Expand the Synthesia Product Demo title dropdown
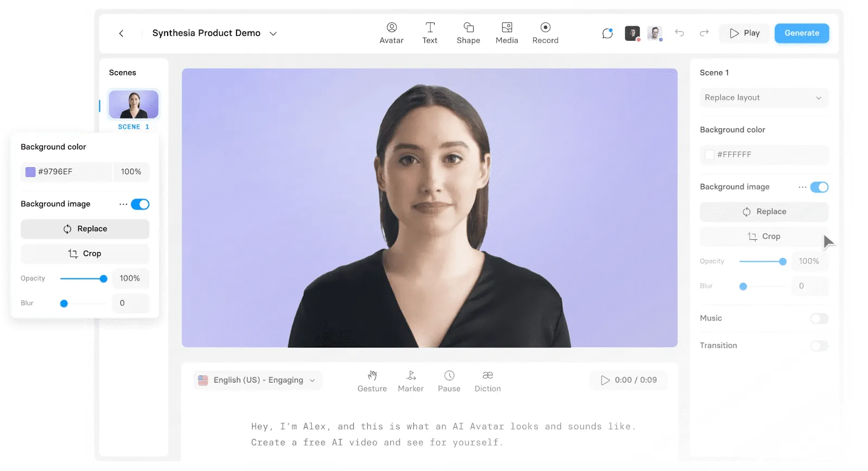 pos(273,34)
